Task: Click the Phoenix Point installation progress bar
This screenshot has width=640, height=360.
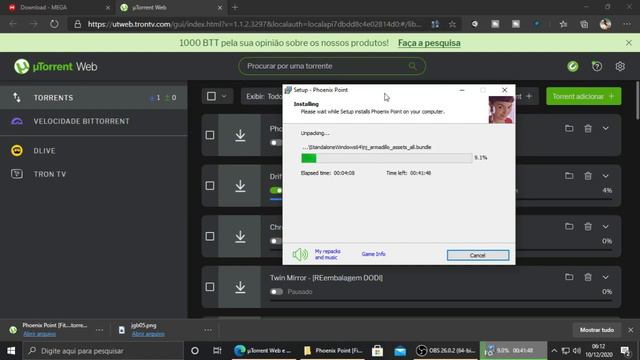Action: point(387,158)
